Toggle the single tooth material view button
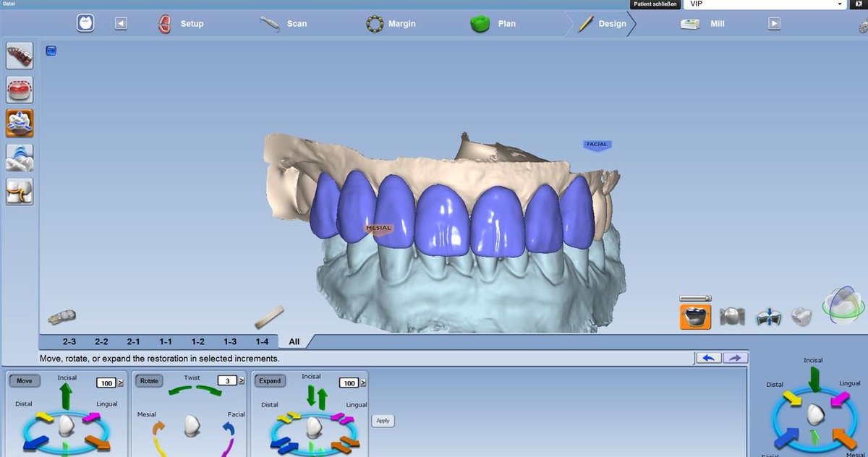Image resolution: width=868 pixels, height=457 pixels. (x=801, y=316)
